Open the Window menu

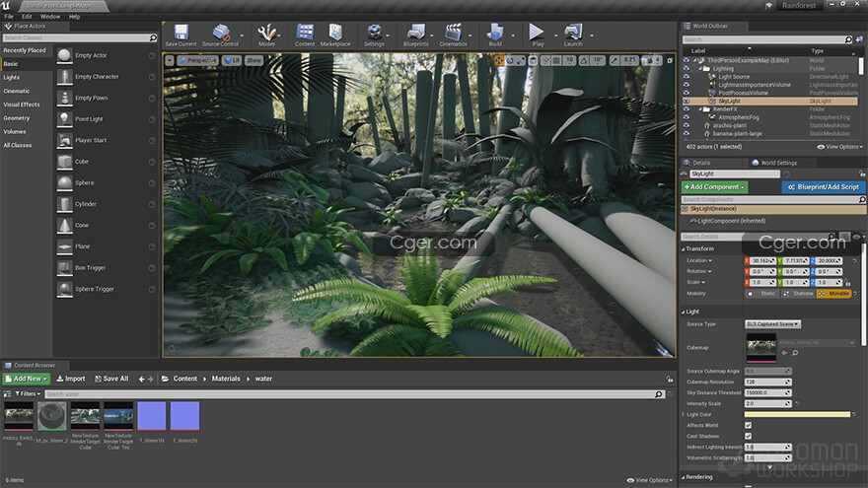50,17
